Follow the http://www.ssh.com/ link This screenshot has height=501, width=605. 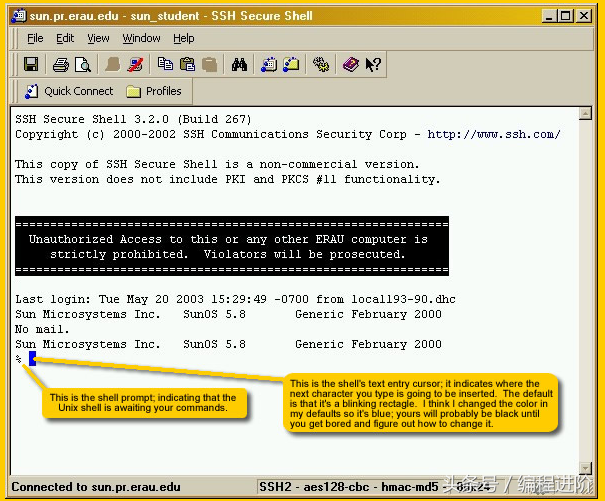(x=494, y=134)
